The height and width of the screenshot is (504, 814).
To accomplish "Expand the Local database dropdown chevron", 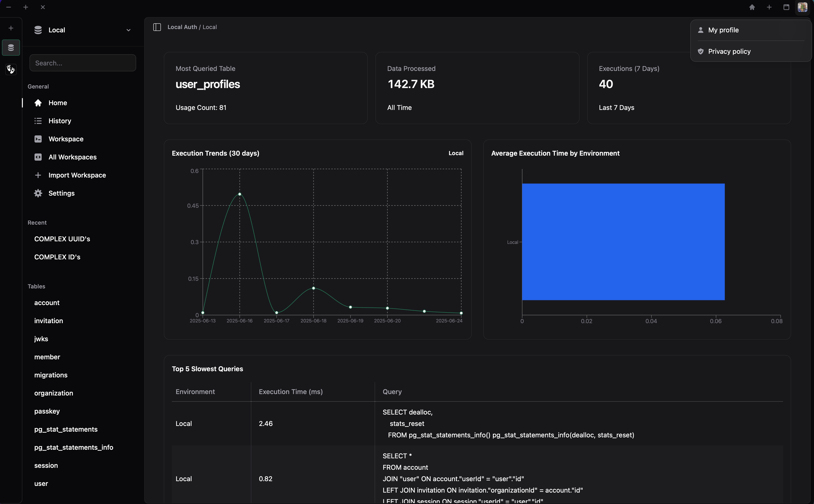I will 128,30.
